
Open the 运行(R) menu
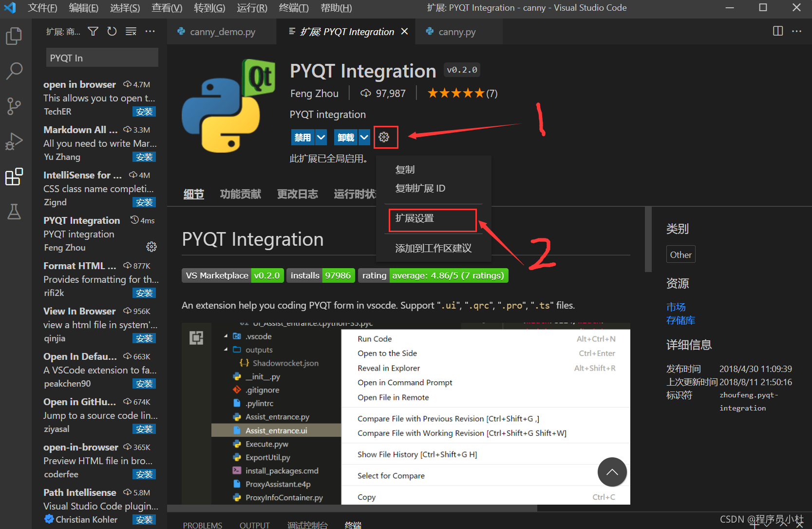pos(252,8)
